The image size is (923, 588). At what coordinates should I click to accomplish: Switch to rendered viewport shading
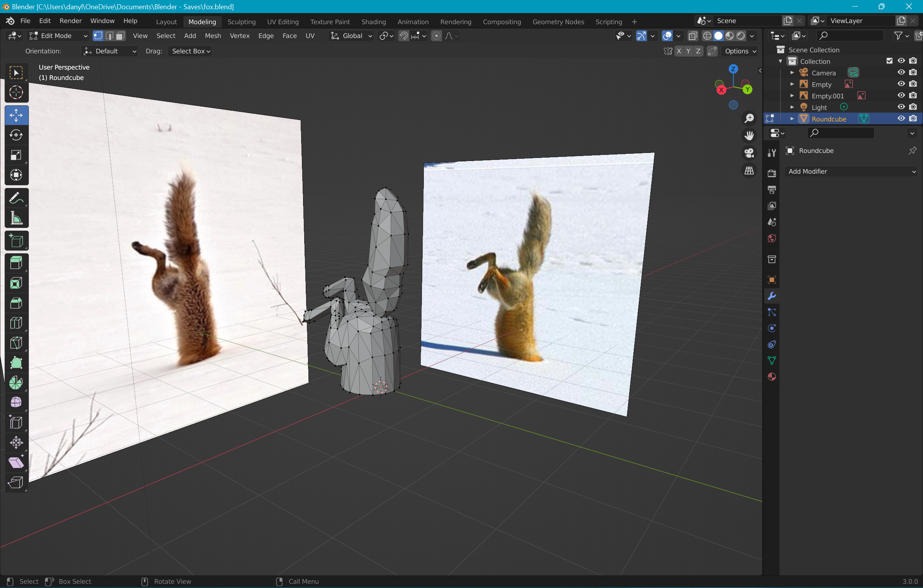741,36
